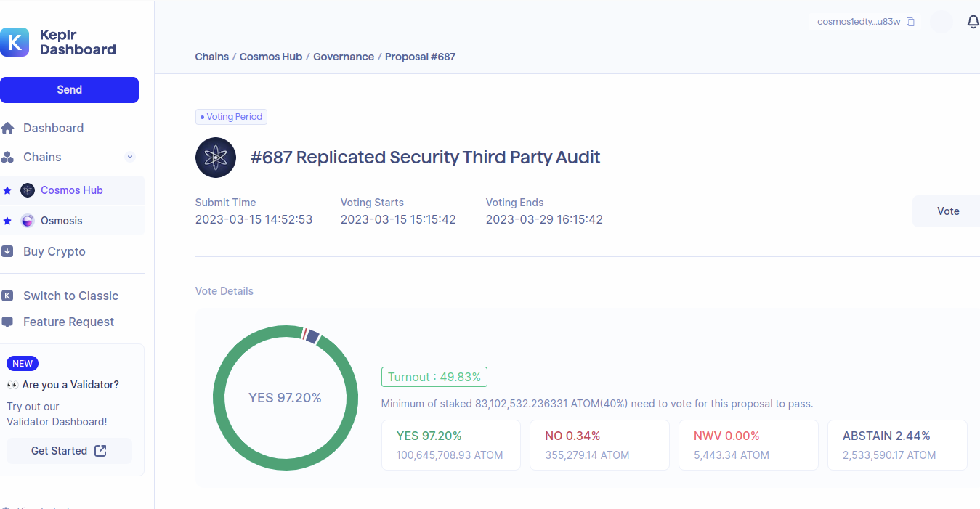Click the blue-gray Abstain segment of the donut
This screenshot has width=980, height=509.
(x=312, y=336)
